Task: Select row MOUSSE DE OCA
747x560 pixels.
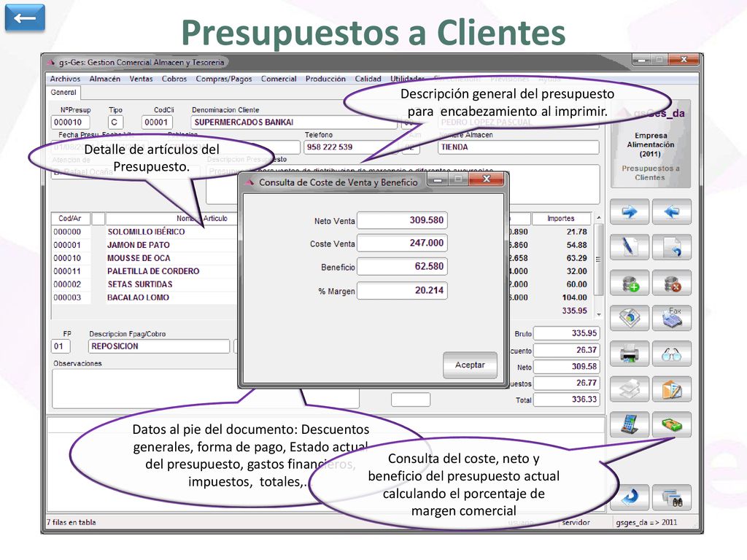Action: (139, 258)
